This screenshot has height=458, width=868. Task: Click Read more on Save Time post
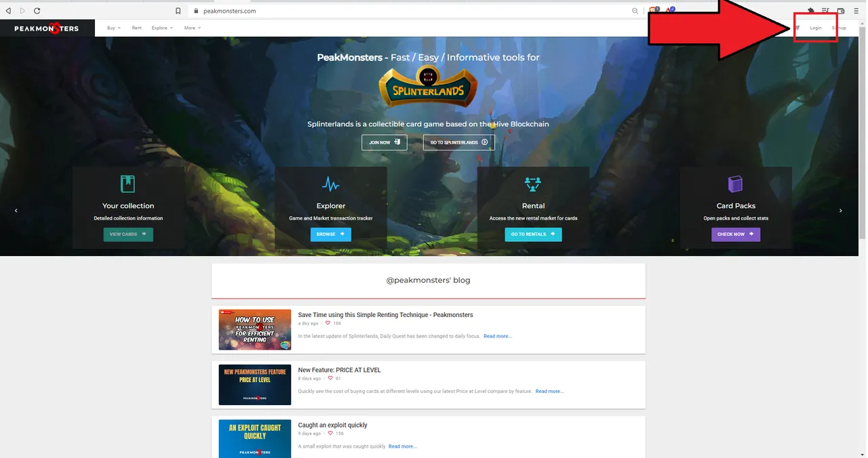[498, 336]
